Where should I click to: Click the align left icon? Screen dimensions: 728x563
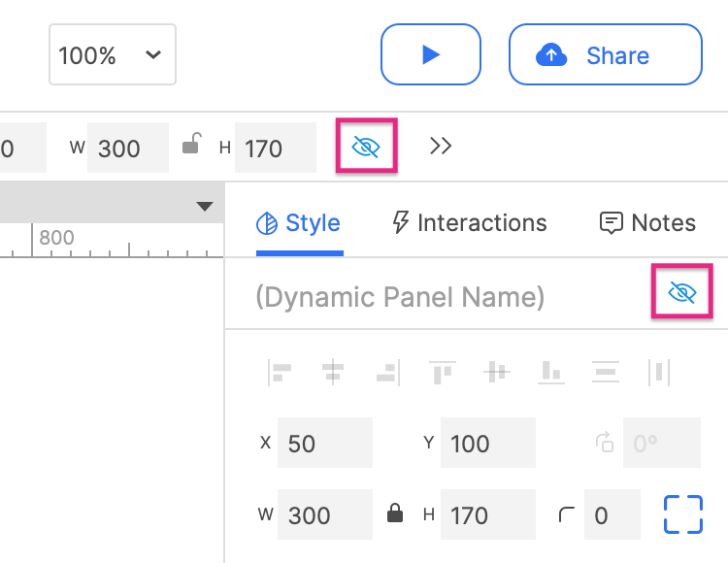280,372
